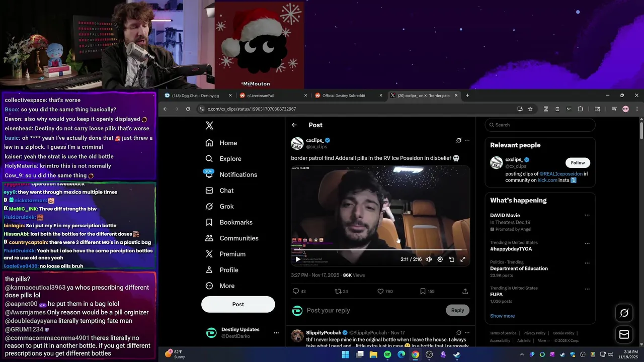Open Profile in X sidebar
Viewport: 644px width, 362px height.
222,270
